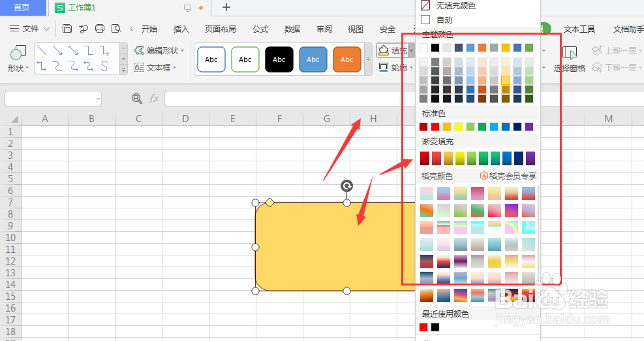
Task: Click inside the formula bar input
Action: [x=290, y=99]
